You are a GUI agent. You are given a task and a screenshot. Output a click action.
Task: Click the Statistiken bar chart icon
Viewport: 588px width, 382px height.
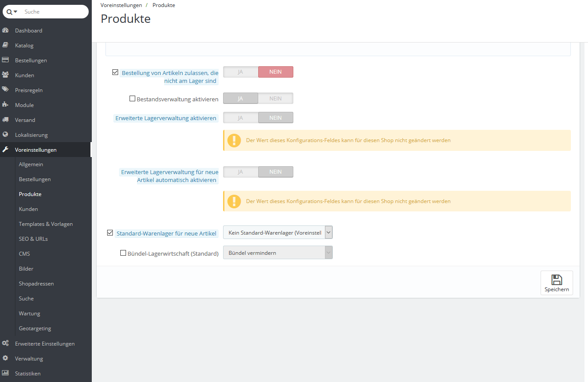5,374
